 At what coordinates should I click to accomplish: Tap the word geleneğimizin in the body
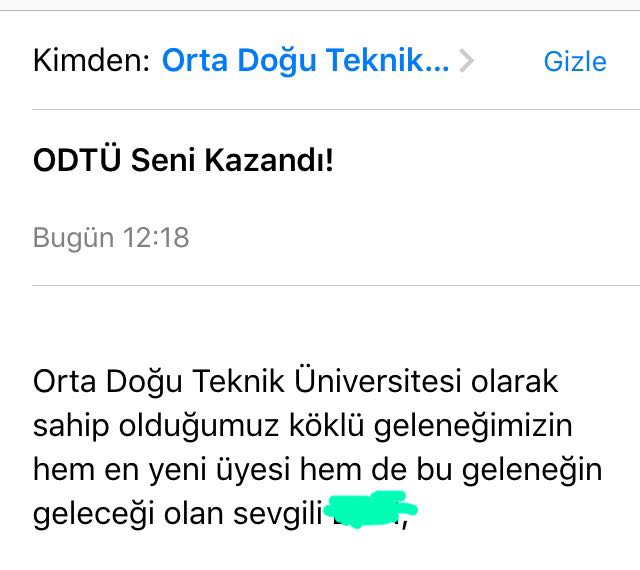486,427
